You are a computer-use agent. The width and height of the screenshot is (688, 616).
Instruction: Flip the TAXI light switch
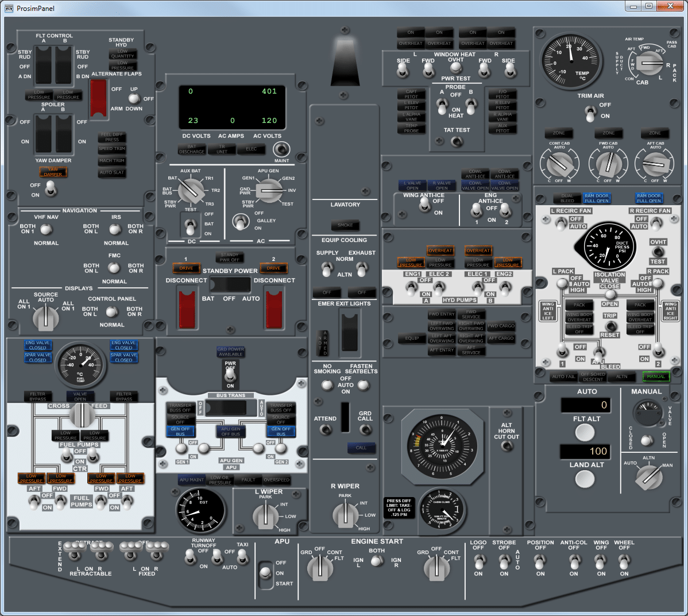tap(242, 557)
